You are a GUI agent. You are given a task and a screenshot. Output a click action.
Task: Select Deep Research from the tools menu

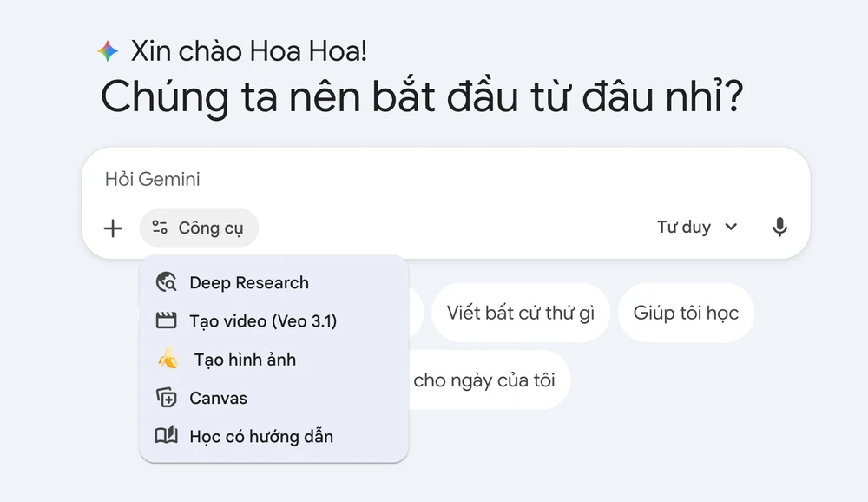pyautogui.click(x=249, y=282)
